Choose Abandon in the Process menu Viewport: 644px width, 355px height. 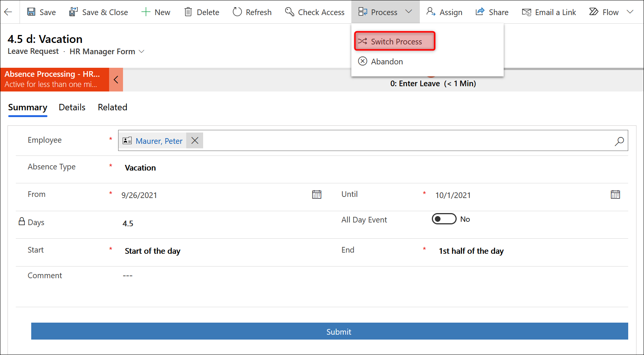pyautogui.click(x=386, y=61)
